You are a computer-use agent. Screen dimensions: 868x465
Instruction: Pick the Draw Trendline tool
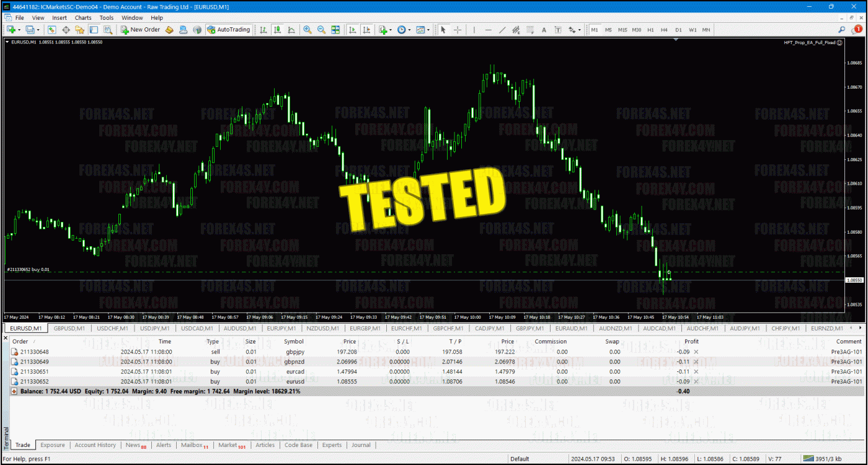click(502, 30)
